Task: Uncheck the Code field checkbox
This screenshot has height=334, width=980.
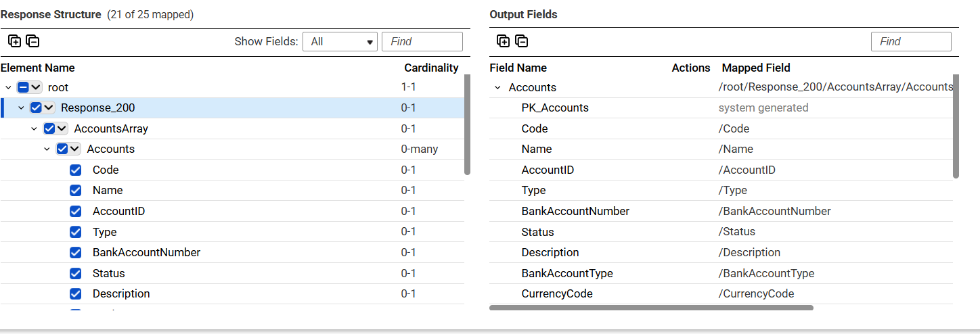Action: 76,170
